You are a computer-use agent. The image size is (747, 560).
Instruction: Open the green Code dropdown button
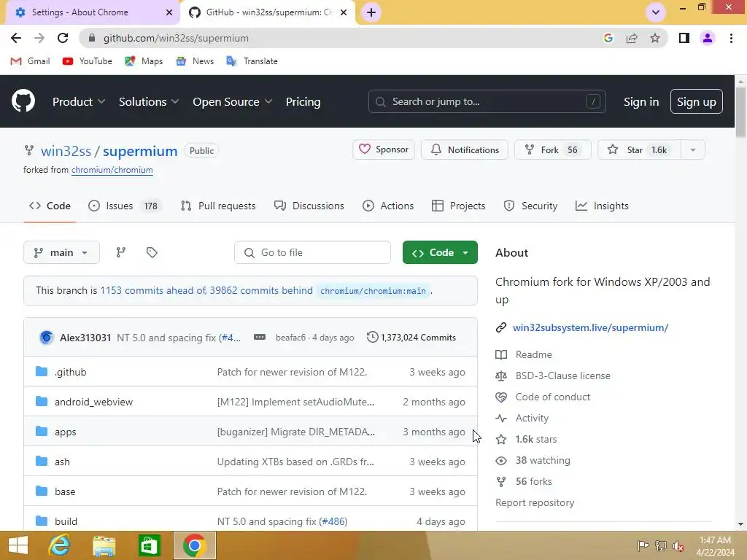pyautogui.click(x=440, y=252)
